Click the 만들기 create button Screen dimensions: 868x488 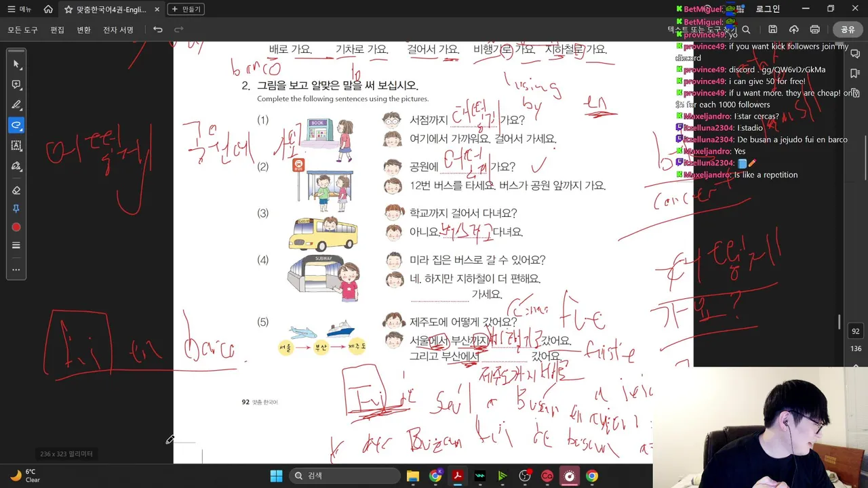pos(186,9)
